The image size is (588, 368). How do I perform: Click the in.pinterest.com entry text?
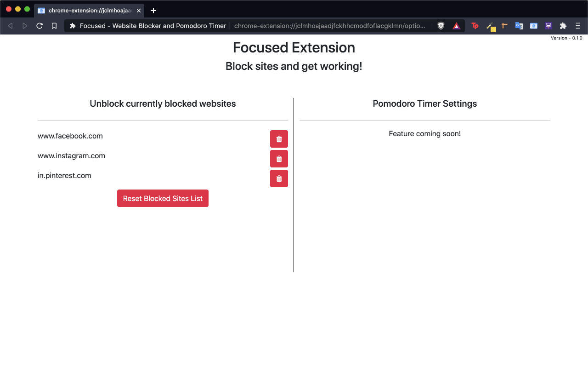coord(64,176)
